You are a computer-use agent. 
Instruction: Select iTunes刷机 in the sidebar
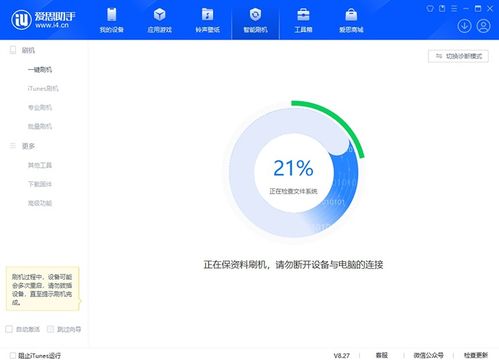[x=43, y=89]
